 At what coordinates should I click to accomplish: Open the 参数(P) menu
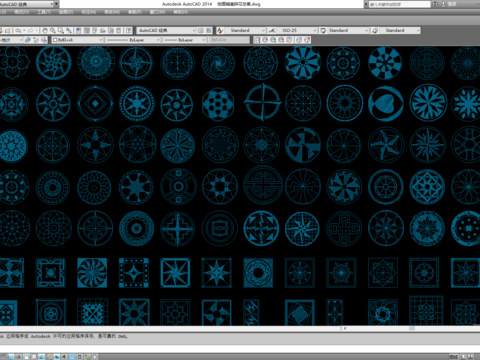point(135,12)
